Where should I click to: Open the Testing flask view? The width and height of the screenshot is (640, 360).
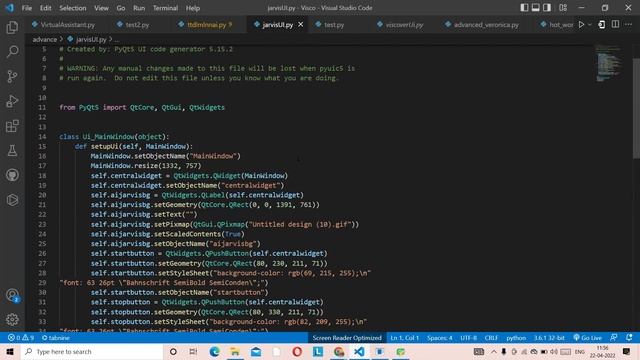12,151
